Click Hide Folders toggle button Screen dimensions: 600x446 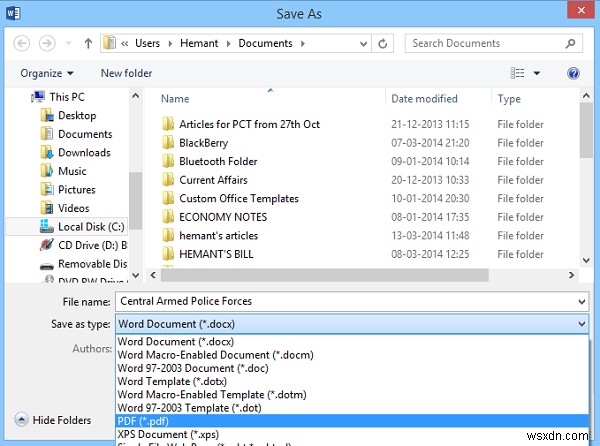point(53,420)
